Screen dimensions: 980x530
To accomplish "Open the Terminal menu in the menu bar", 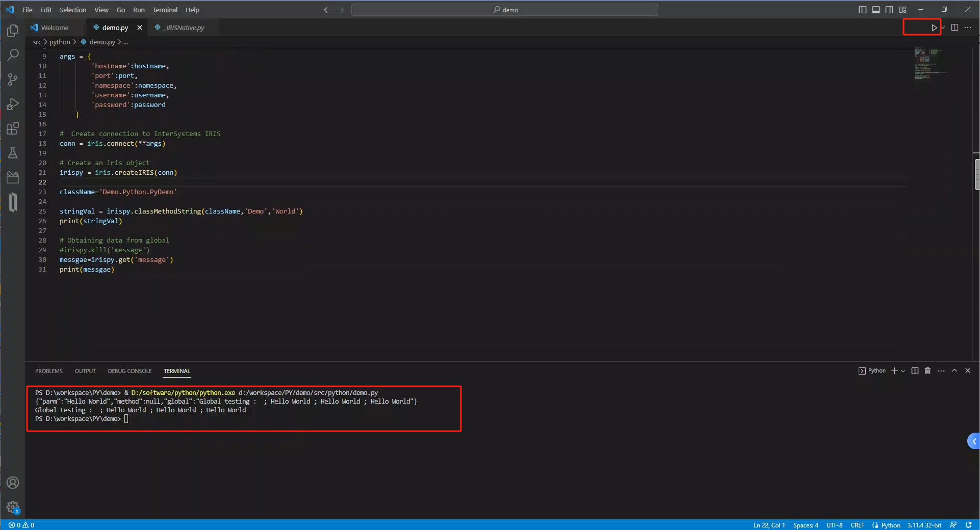I will [165, 10].
